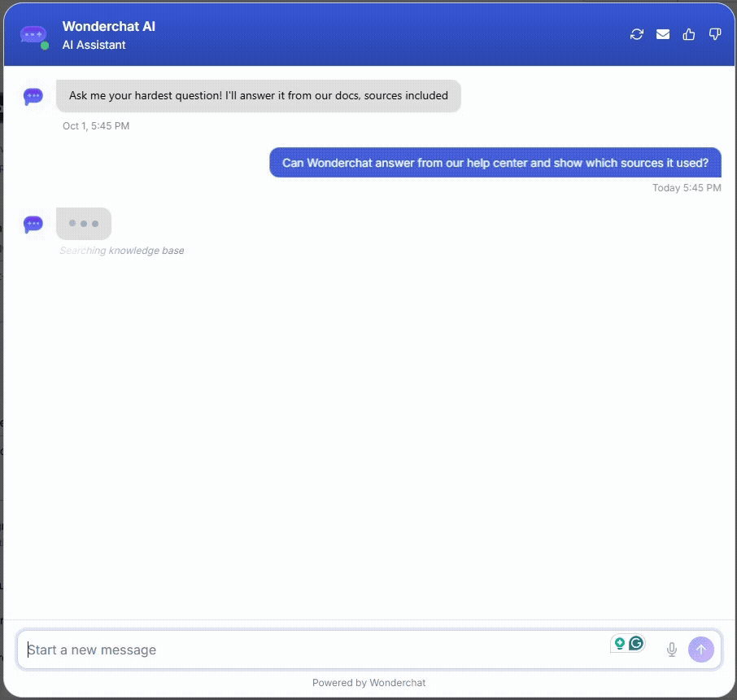The width and height of the screenshot is (737, 700).
Task: Click the three-dot typing indicator bubble
Action: point(84,224)
